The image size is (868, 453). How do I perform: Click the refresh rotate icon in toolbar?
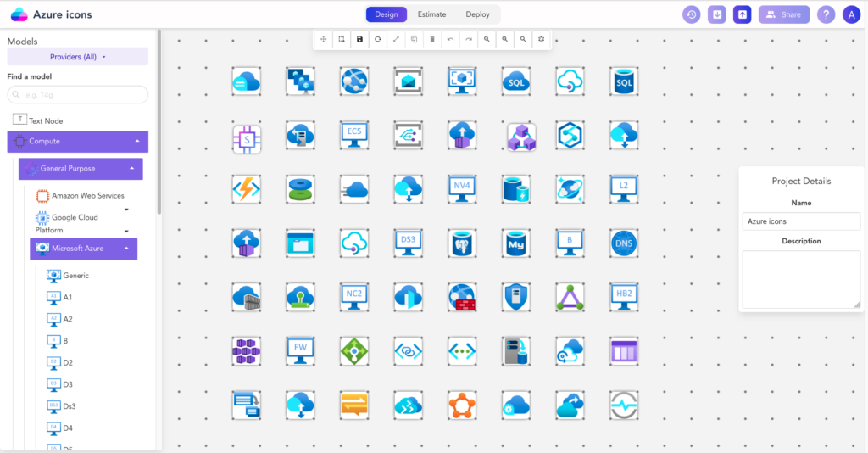pyautogui.click(x=378, y=39)
